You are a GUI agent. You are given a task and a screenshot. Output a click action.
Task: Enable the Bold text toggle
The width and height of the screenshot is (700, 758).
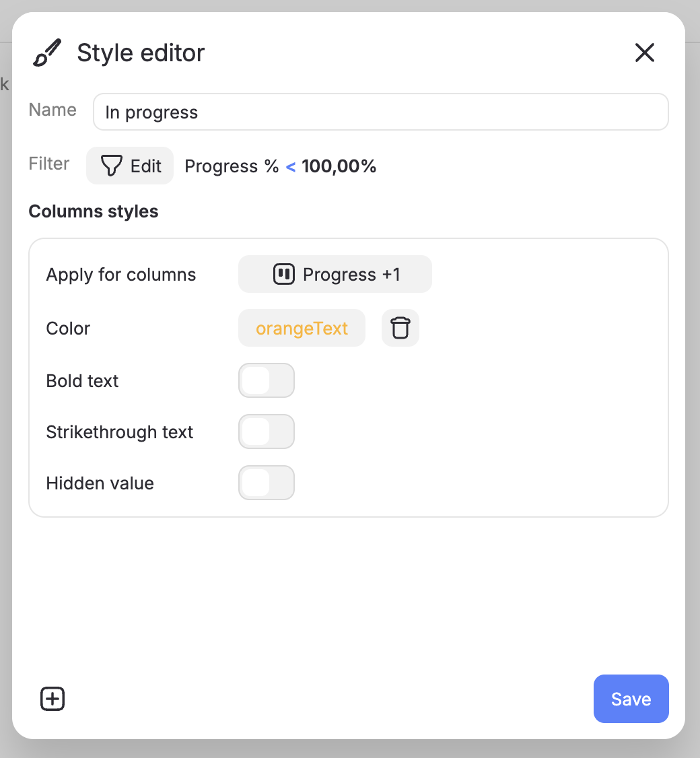click(x=267, y=381)
